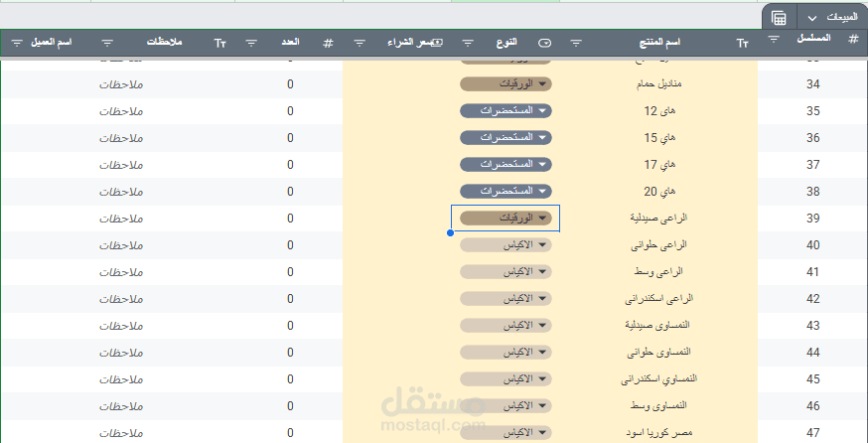Screen dimensions: 868x443
Task: Select product cell هاي 20
Action: 658,191
